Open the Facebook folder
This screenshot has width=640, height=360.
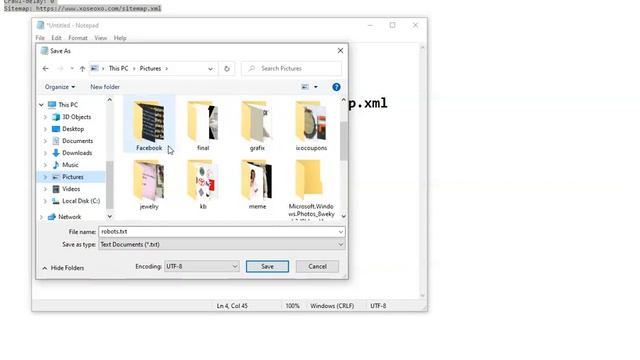tap(149, 125)
